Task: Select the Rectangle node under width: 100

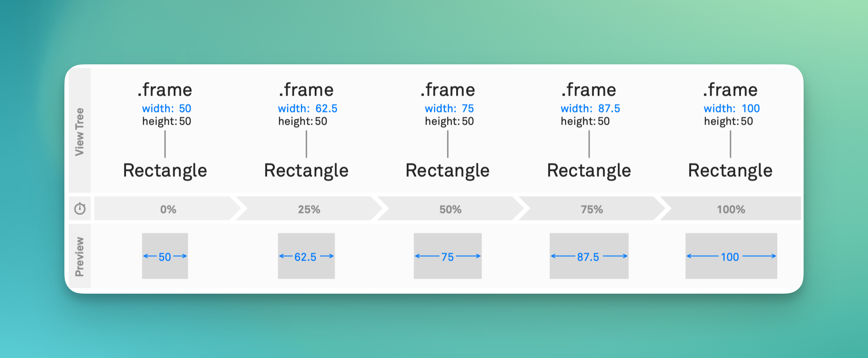Action: pos(730,170)
